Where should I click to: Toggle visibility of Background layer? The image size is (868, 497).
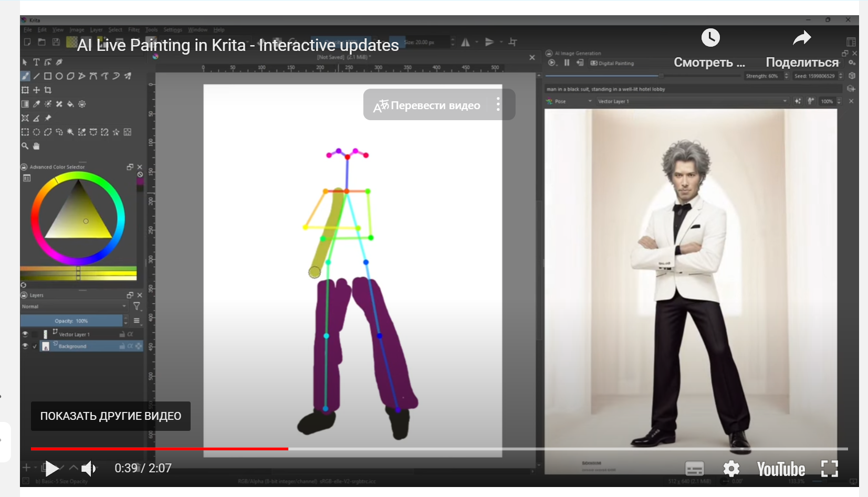click(25, 346)
